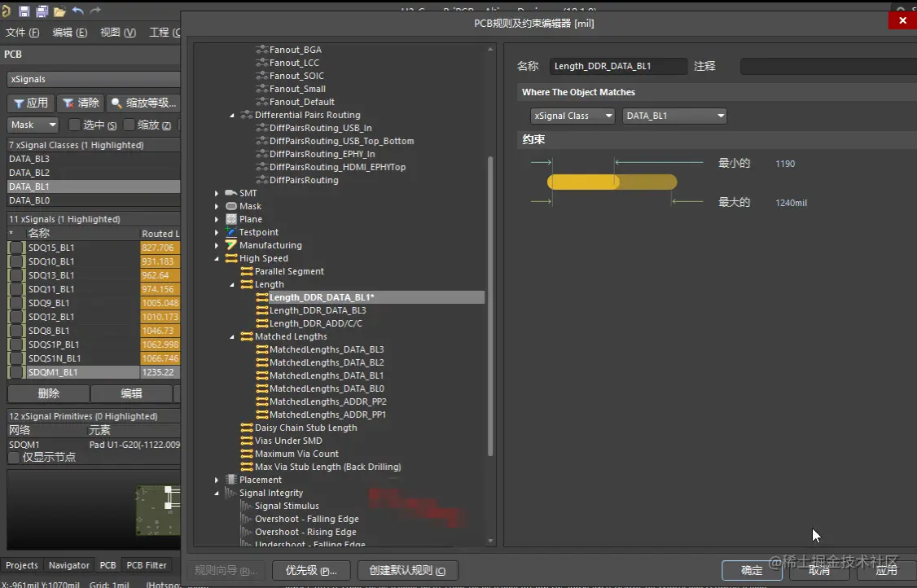Click the 删除 button under xSignals list
The width and height of the screenshot is (917, 588).
coord(49,393)
